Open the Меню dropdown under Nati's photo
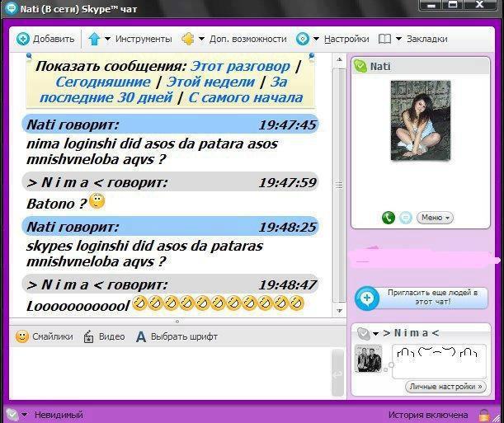This screenshot has width=504, height=423. 435,218
